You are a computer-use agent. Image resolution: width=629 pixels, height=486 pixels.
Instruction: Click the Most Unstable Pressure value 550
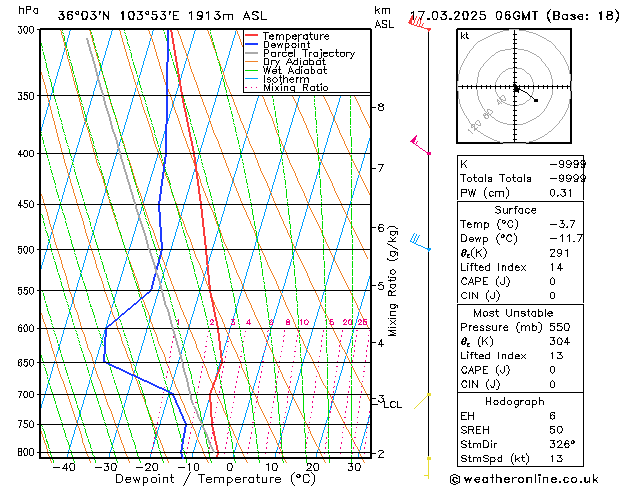point(560,327)
